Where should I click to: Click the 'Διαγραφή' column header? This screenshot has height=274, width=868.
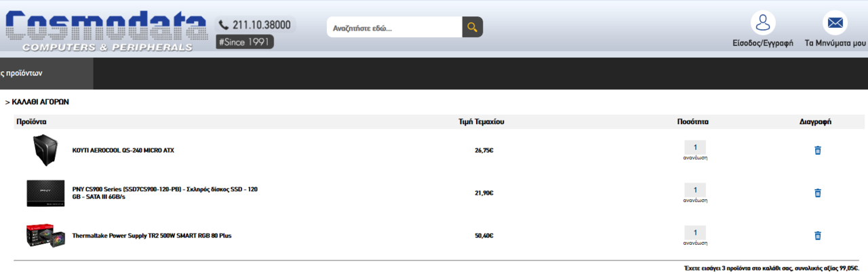pos(816,122)
